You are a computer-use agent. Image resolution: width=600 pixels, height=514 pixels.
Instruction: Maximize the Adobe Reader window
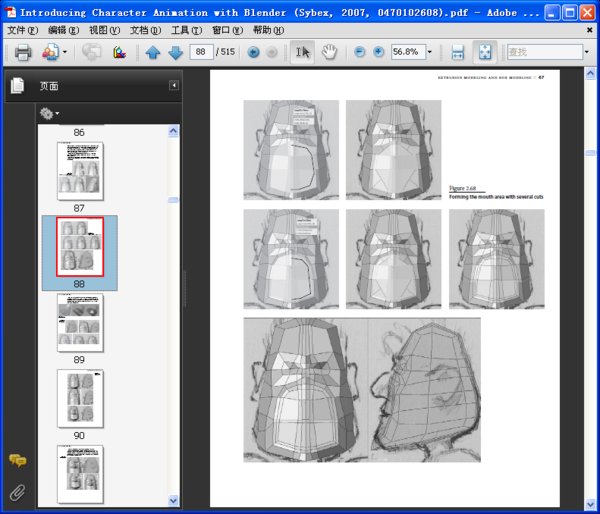pyautogui.click(x=569, y=13)
